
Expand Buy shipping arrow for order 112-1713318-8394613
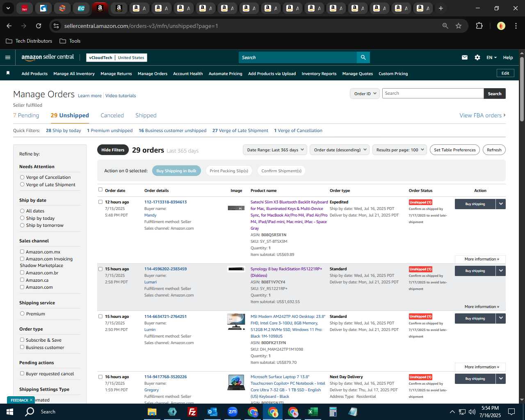[501, 204]
